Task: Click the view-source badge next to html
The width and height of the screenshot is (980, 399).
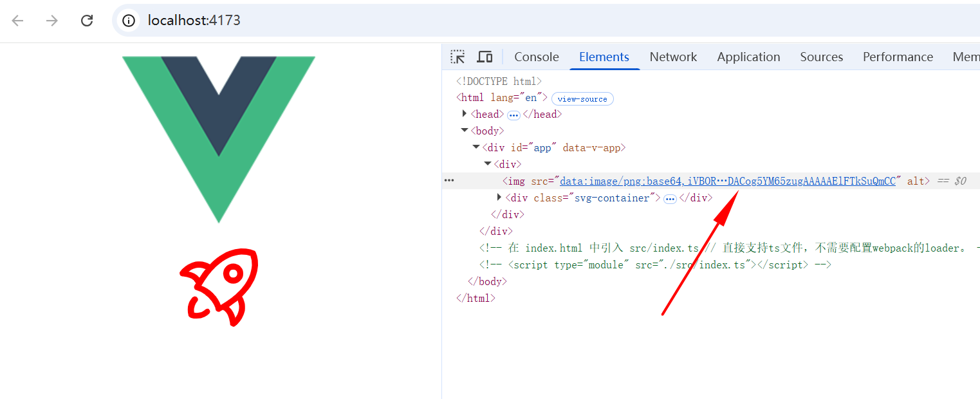Action: 582,98
